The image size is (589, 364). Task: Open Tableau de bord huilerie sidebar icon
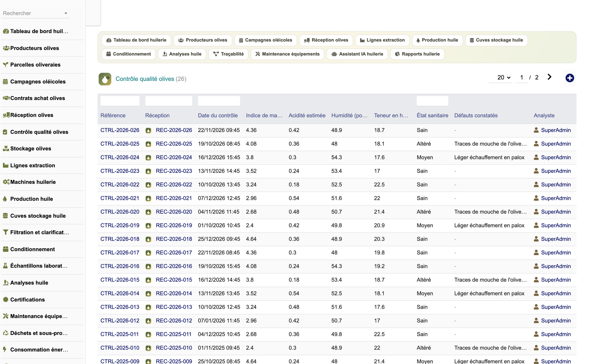coord(6,31)
